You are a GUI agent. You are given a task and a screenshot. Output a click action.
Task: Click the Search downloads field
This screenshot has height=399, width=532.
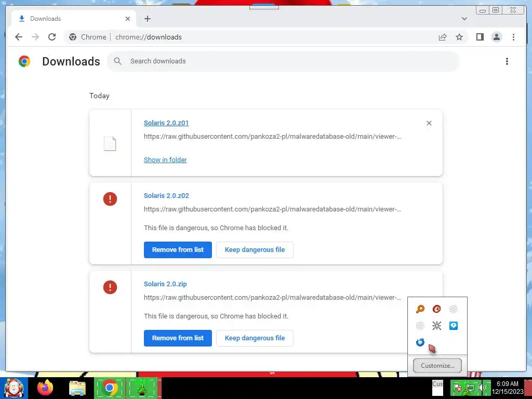coord(283,61)
